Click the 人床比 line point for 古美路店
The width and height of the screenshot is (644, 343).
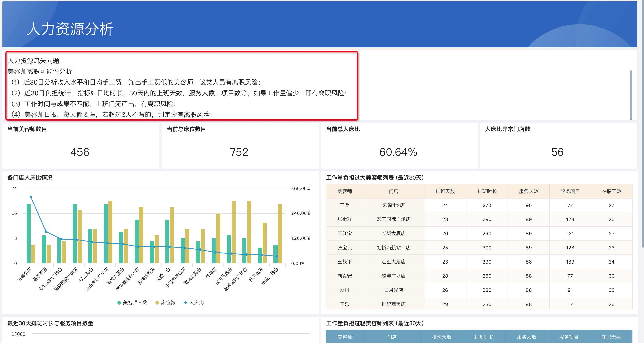click(31, 197)
